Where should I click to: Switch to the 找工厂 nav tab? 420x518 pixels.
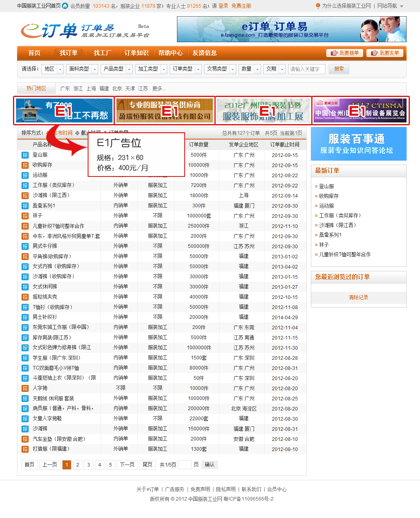point(102,53)
